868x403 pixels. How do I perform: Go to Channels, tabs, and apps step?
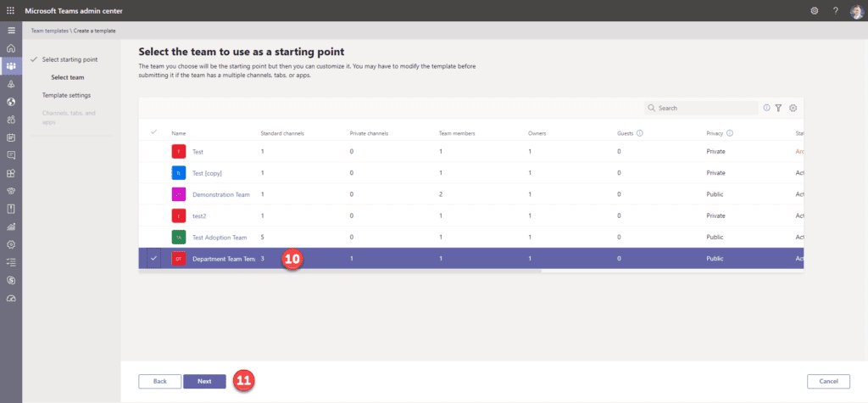pyautogui.click(x=69, y=118)
